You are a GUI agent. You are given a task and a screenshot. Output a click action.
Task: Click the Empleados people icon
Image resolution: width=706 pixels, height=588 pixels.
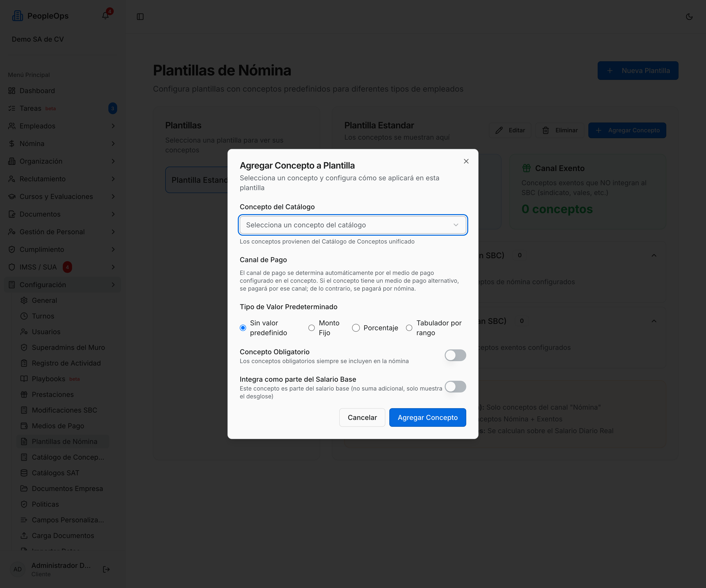point(12,126)
